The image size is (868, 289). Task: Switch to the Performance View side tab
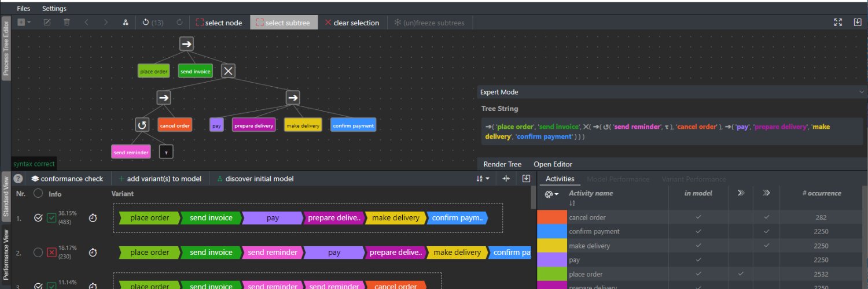coord(6,256)
